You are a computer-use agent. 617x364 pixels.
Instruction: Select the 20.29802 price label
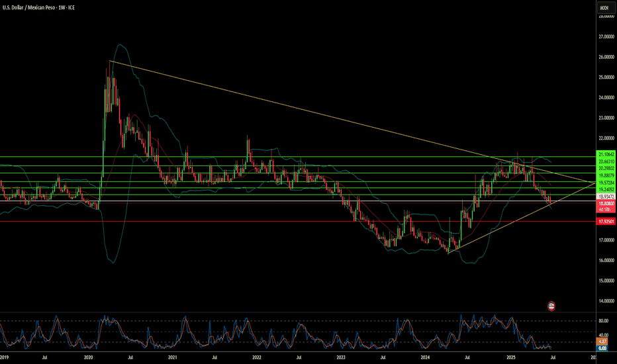606,168
